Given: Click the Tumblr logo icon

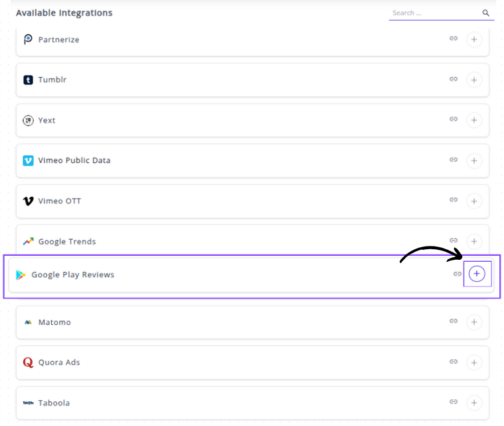Looking at the screenshot, I should point(28,80).
